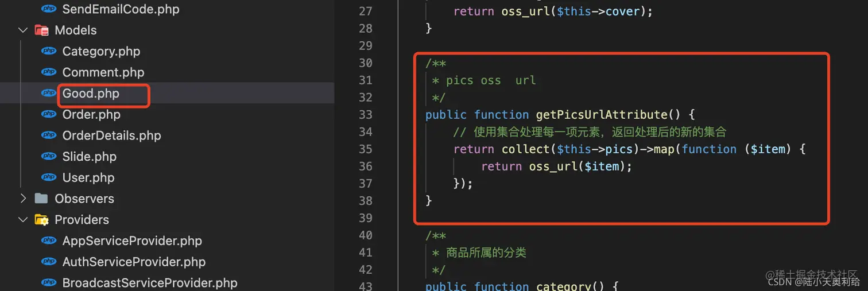Click the category function name on line 43
The width and height of the screenshot is (868, 291).
564,286
